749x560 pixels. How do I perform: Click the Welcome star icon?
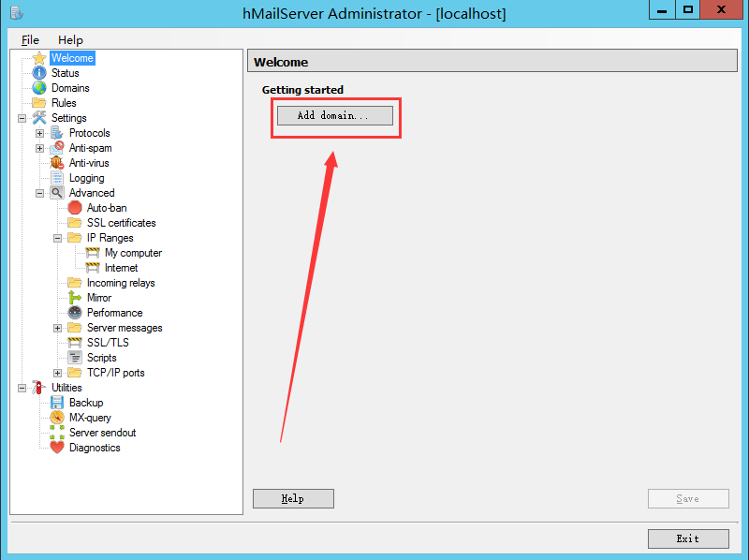coord(39,58)
